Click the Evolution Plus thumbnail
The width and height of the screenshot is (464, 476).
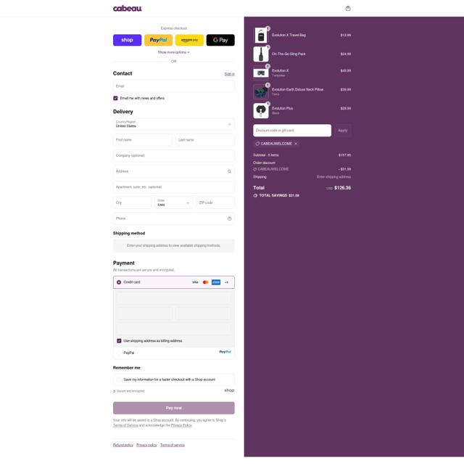pyautogui.click(x=261, y=110)
